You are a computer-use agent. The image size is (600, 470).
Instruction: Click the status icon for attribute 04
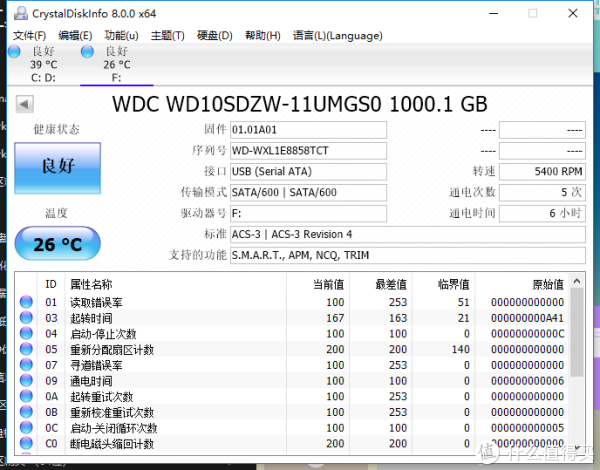click(x=26, y=333)
